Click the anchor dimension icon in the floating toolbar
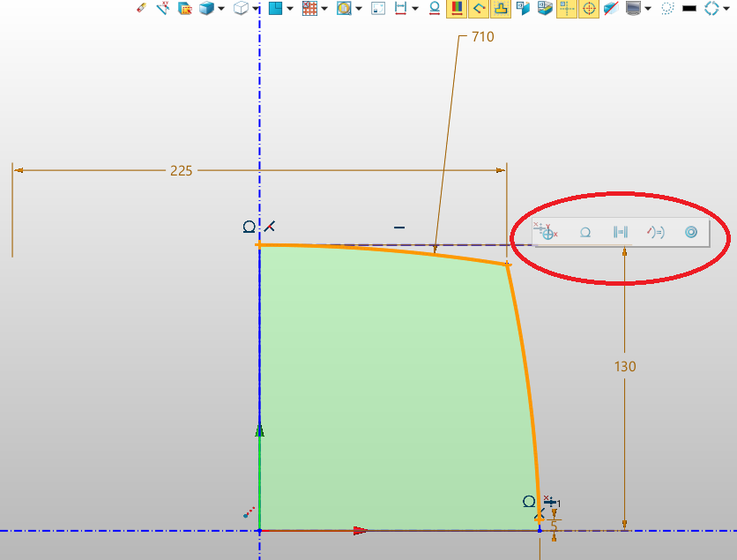This screenshot has width=737, height=560. pyautogui.click(x=547, y=232)
